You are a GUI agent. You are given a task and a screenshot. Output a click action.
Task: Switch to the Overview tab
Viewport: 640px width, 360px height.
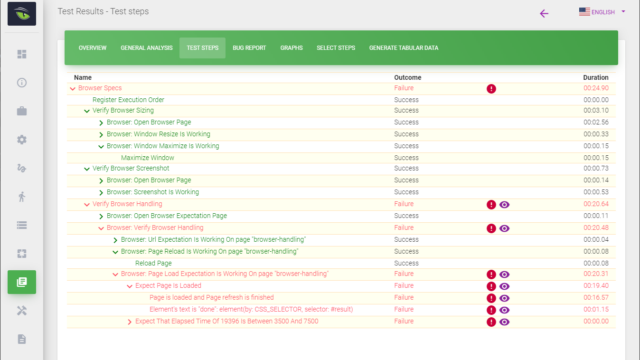(x=92, y=48)
